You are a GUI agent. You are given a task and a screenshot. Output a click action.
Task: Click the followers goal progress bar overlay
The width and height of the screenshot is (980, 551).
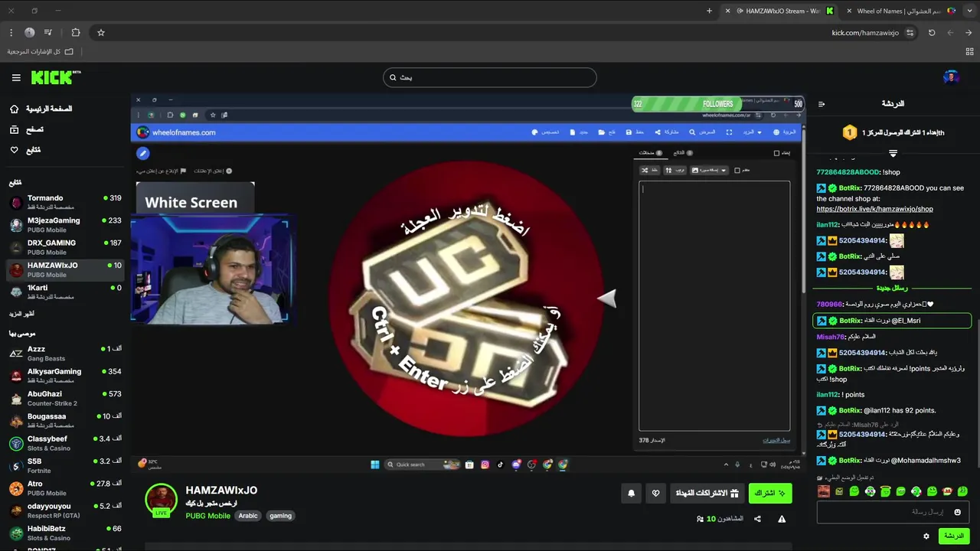click(717, 103)
